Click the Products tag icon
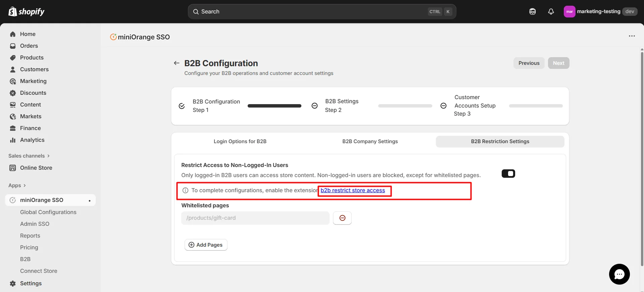 pos(13,57)
